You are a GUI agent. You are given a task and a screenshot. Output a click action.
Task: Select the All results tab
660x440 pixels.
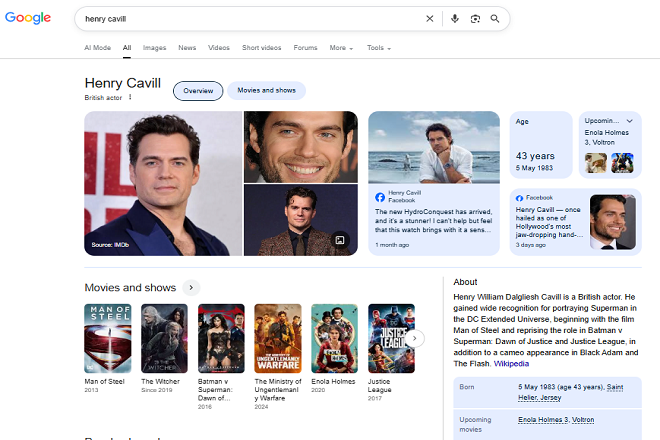(127, 48)
